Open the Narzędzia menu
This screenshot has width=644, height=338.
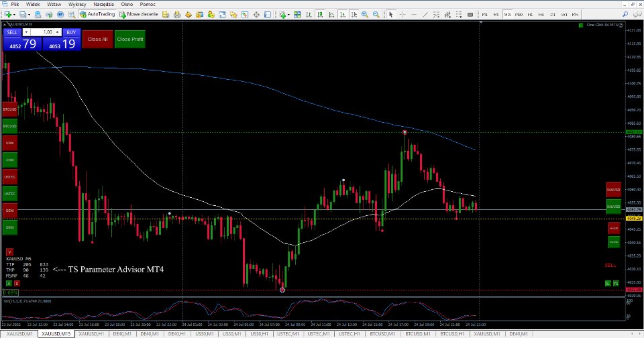pyautogui.click(x=103, y=4)
